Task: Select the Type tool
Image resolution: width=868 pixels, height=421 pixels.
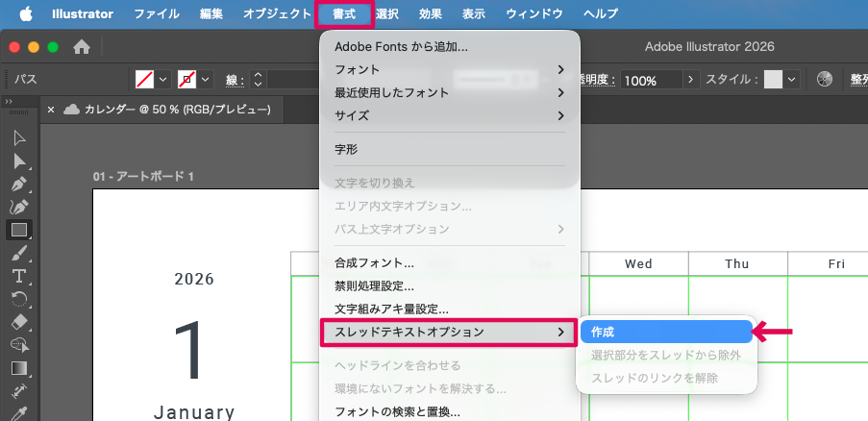Action: pos(19,276)
